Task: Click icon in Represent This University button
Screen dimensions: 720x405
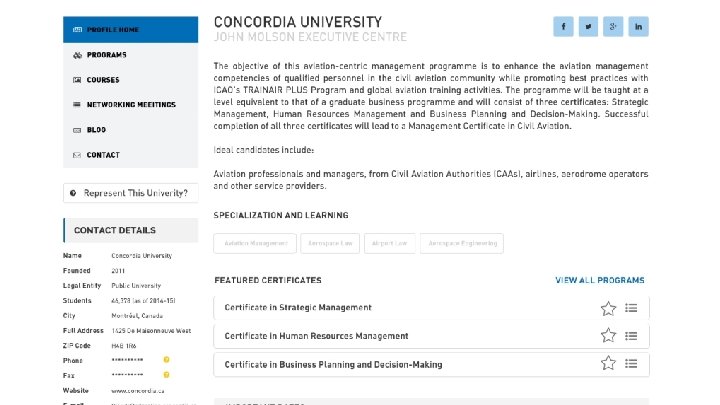Action: [73, 193]
